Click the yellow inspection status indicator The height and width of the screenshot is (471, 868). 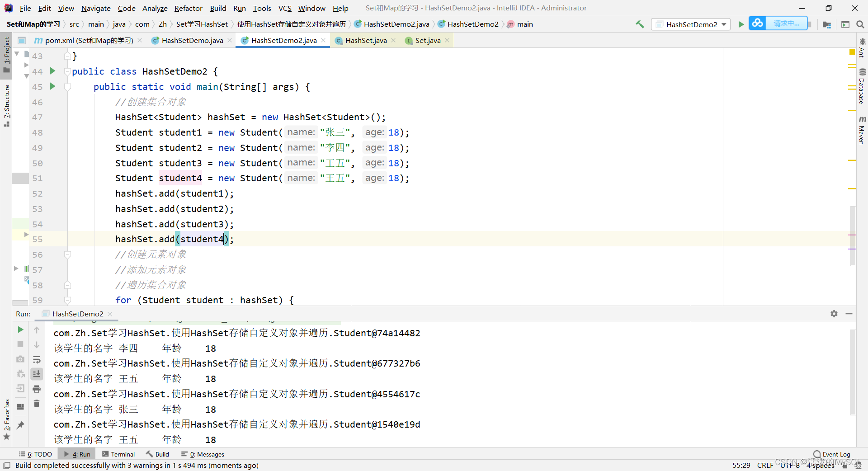point(852,52)
